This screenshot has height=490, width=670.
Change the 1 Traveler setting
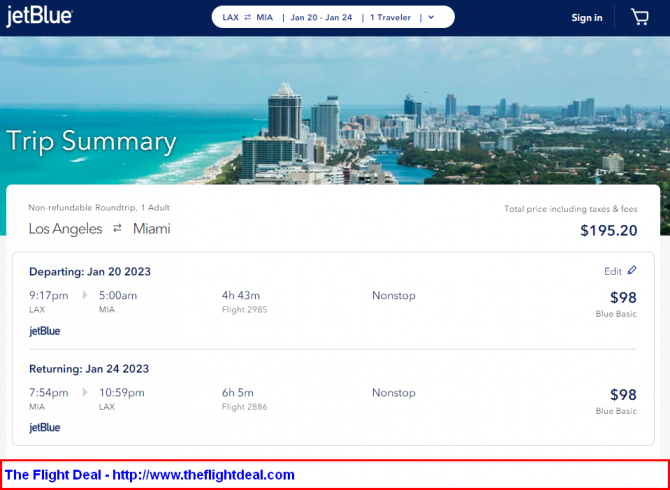(x=391, y=18)
